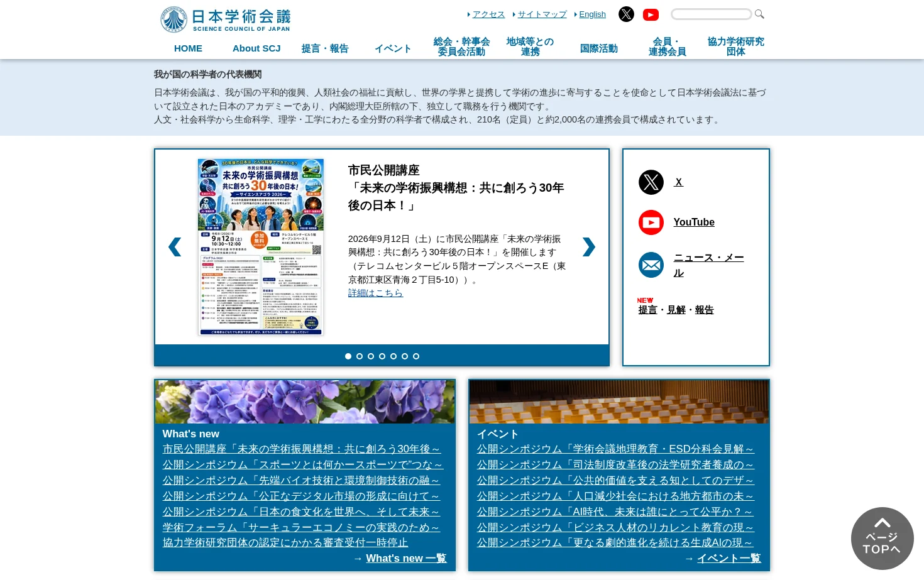Click the hydrangea banner image
924x580 pixels.
(305, 402)
